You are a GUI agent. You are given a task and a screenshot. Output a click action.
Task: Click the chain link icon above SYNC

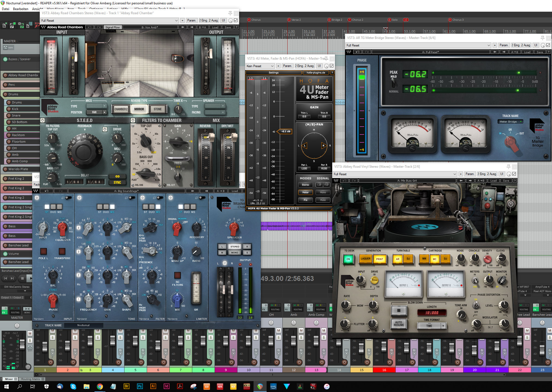coord(117,176)
